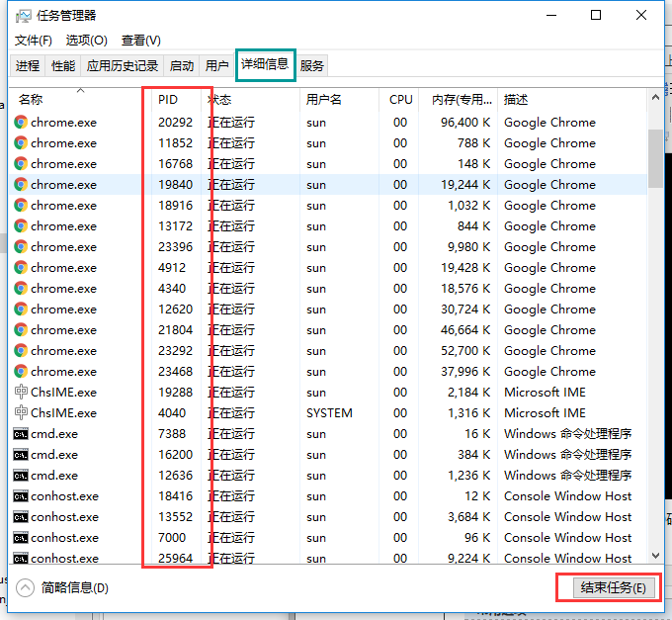
Task: Select the 详细信息 tab
Action: [265, 64]
